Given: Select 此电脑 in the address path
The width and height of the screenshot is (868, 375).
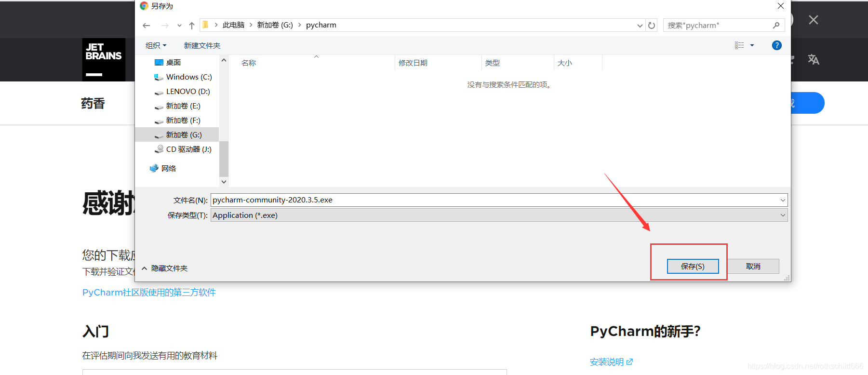Looking at the screenshot, I should pyautogui.click(x=233, y=25).
